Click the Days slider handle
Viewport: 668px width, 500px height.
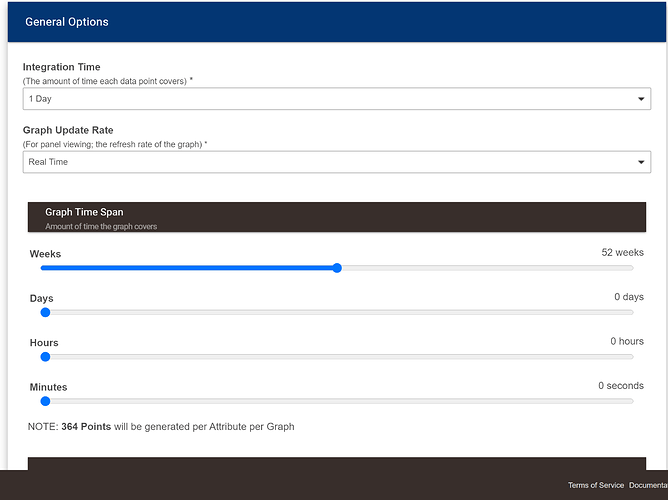(x=45, y=312)
